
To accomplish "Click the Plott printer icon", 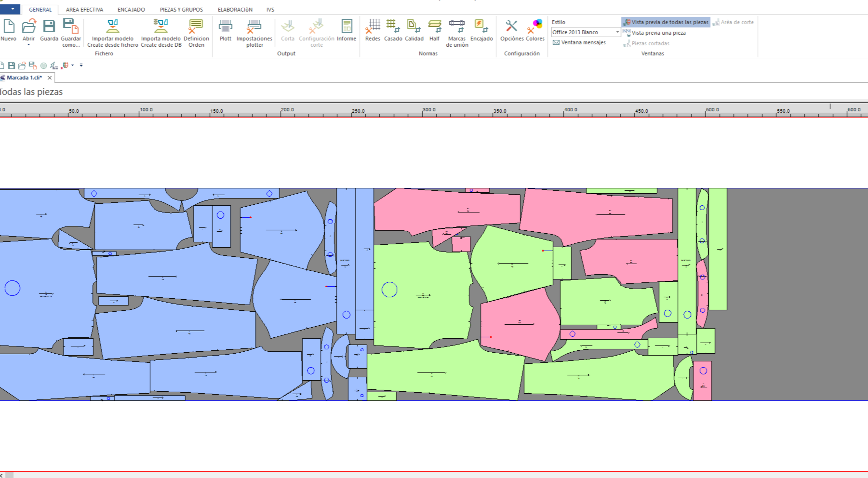I will coord(225,27).
